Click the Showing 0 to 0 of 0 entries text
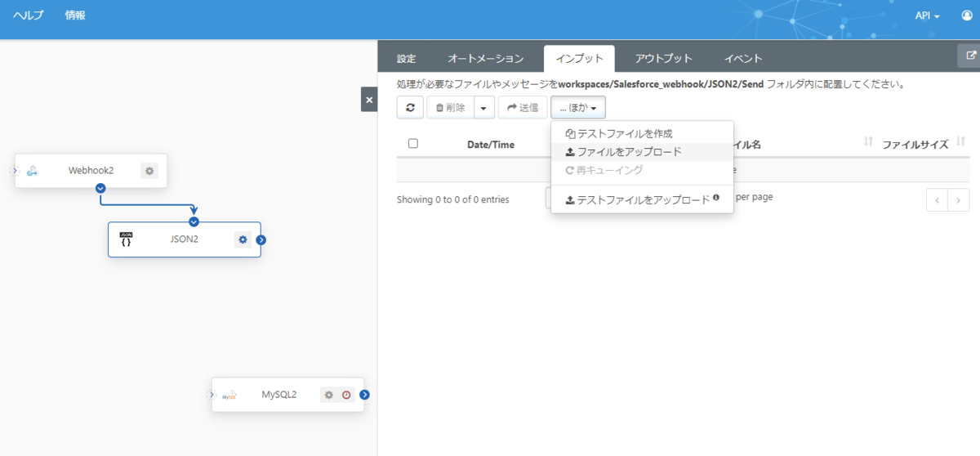Image resolution: width=980 pixels, height=456 pixels. pyautogui.click(x=453, y=199)
